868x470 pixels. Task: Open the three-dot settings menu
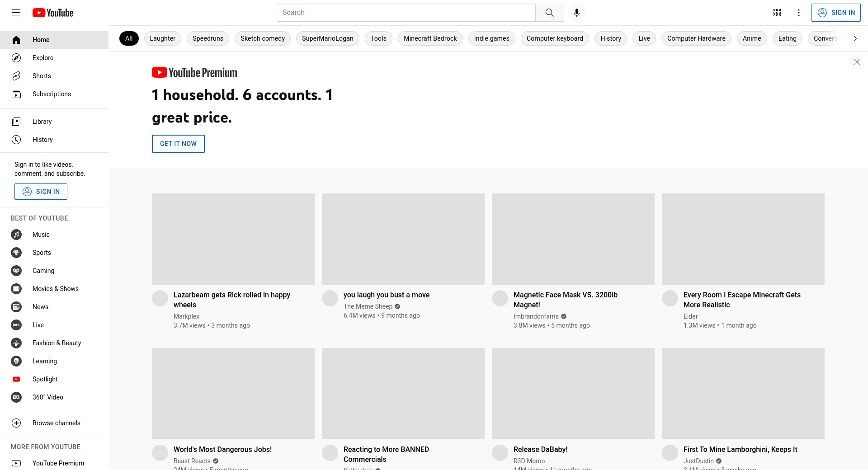click(x=799, y=13)
